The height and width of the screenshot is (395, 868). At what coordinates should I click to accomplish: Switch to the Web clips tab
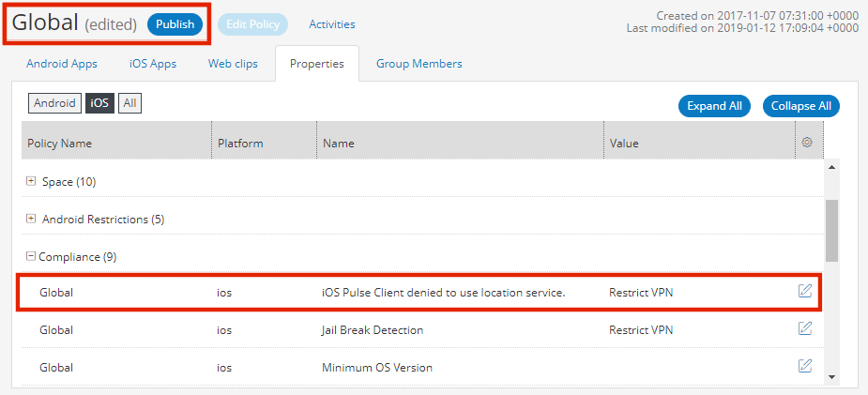tap(233, 64)
